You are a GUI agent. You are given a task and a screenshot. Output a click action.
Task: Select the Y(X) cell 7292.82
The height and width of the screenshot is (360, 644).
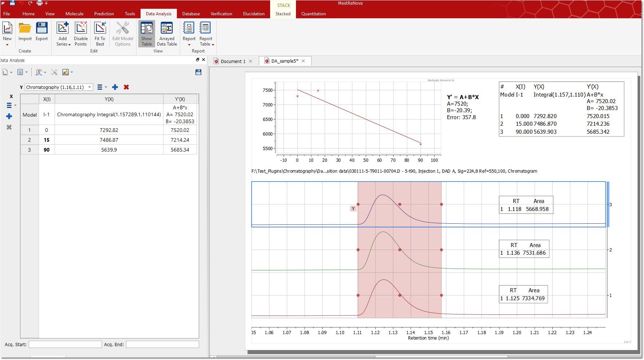pos(109,130)
